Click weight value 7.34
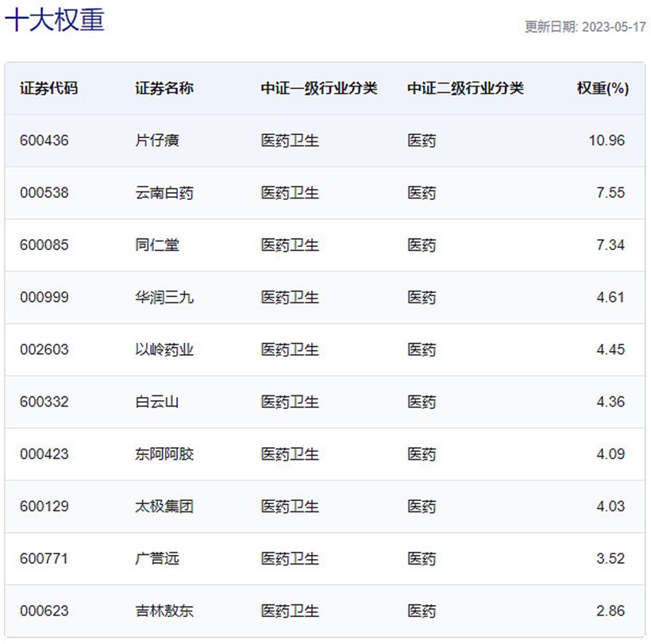 pos(611,245)
